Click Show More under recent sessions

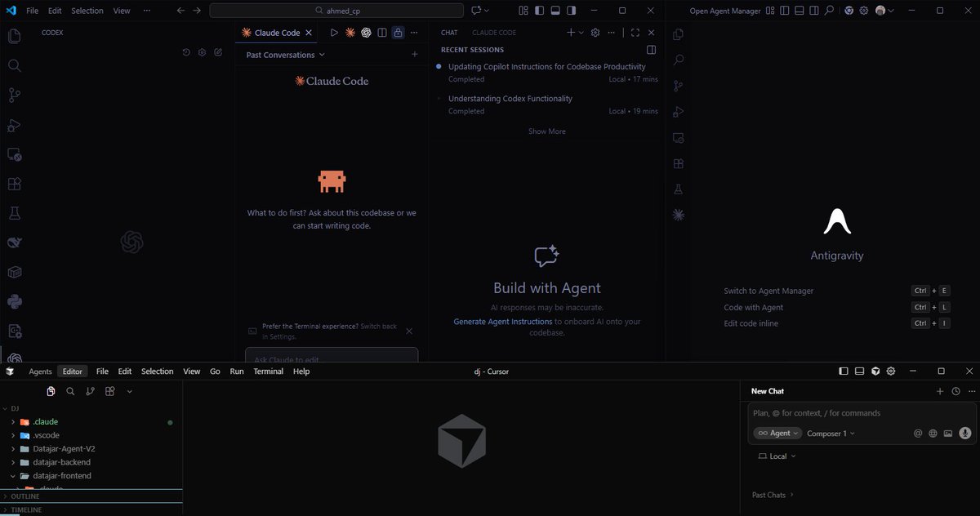[x=546, y=131]
